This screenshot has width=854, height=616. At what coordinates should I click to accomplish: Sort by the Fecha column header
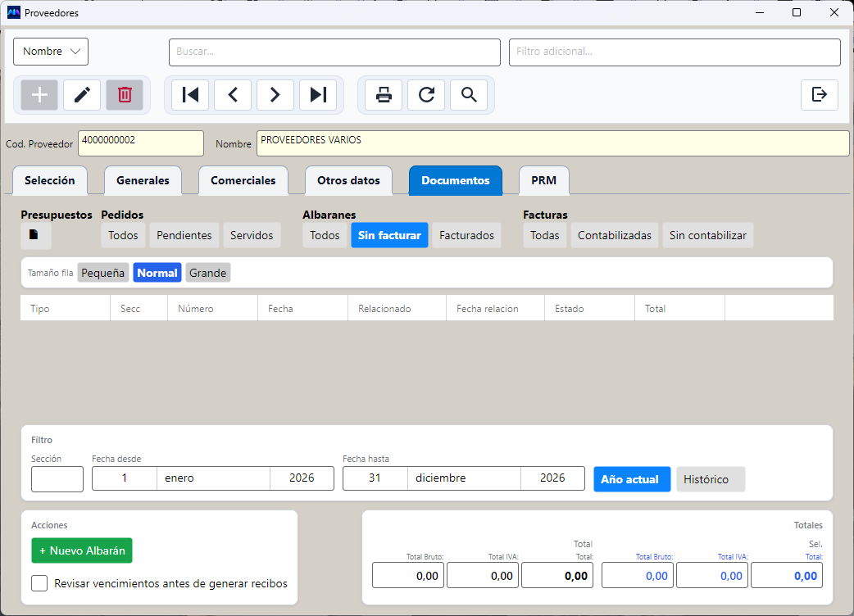302,308
